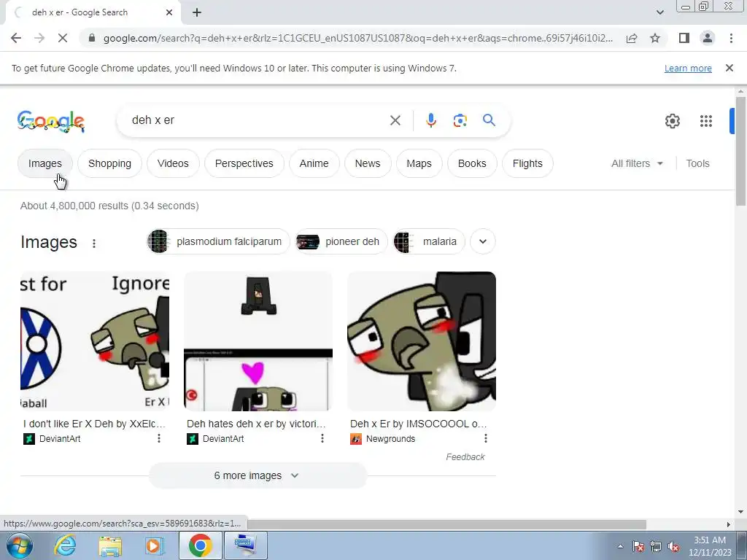Open a new tab with plus button
The width and height of the screenshot is (747, 560).
pos(197,12)
